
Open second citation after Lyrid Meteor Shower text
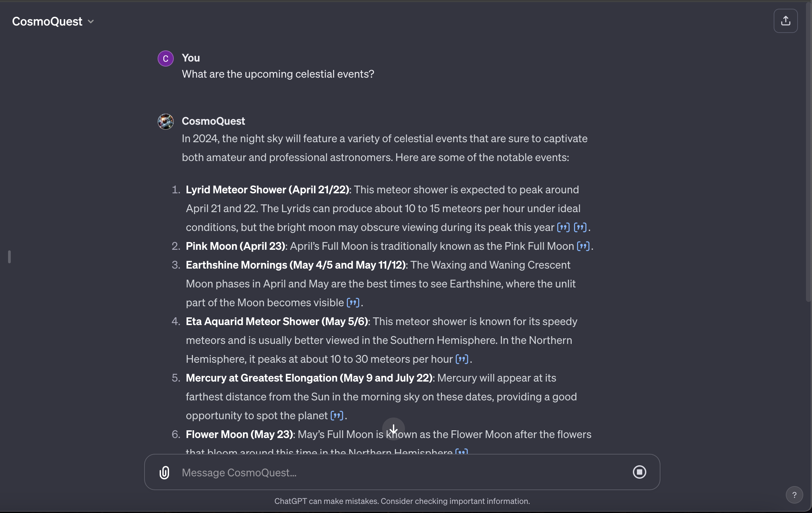(580, 227)
